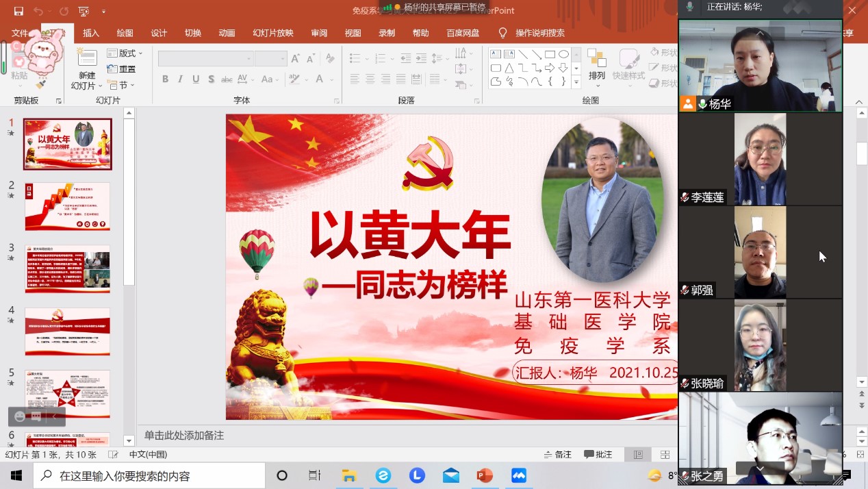The image size is (868, 489).
Task: Select slide 3 thumbnail
Action: click(x=67, y=269)
